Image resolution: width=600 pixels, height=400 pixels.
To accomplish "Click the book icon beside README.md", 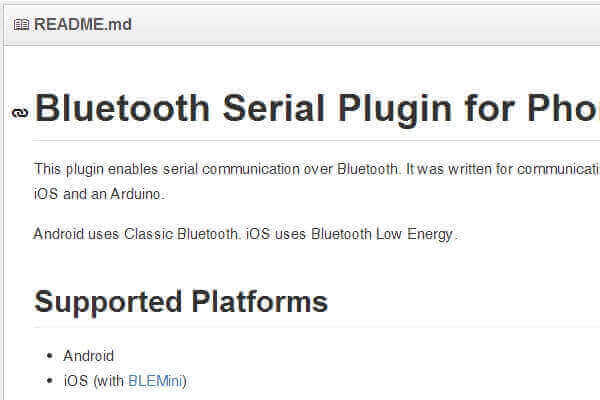I will point(21,25).
